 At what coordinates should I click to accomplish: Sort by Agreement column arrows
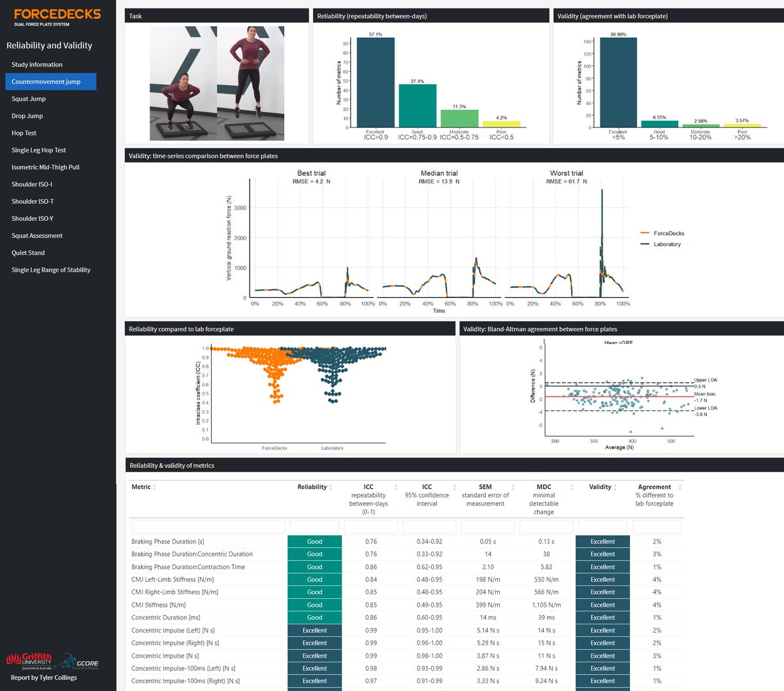(680, 487)
